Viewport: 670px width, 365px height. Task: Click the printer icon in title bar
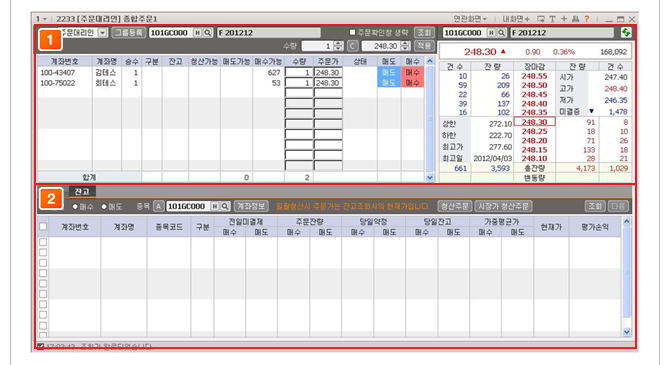[575, 19]
